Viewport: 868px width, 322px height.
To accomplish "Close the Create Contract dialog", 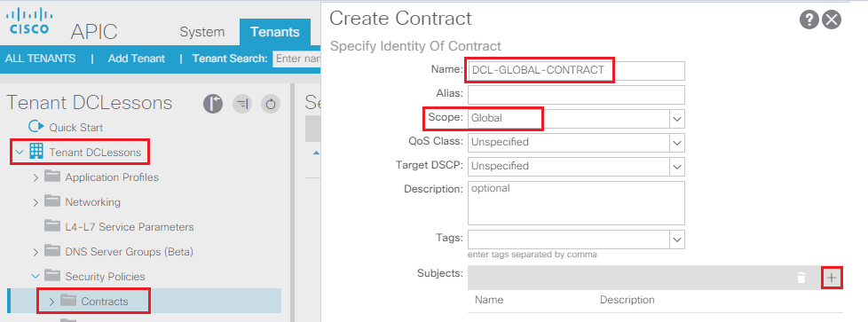I will (832, 20).
